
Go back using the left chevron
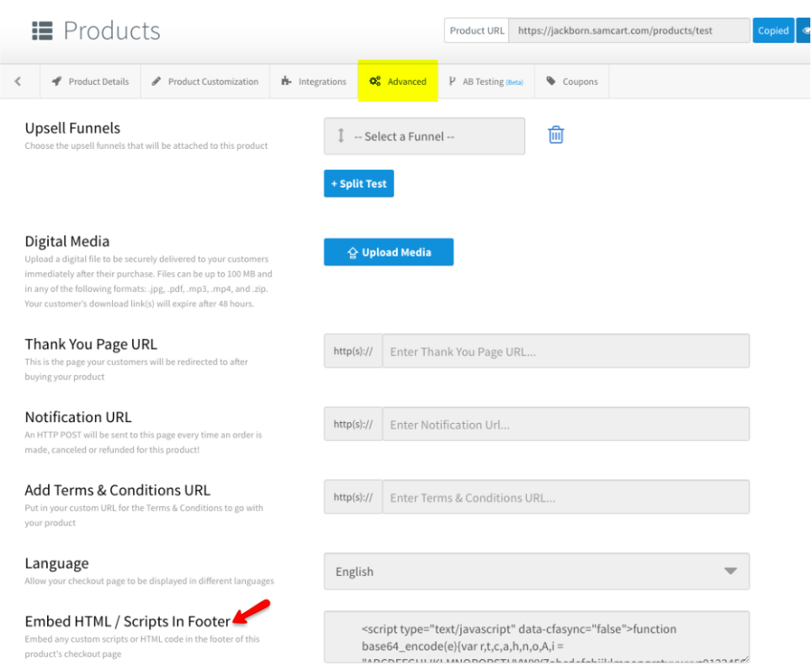pos(18,82)
